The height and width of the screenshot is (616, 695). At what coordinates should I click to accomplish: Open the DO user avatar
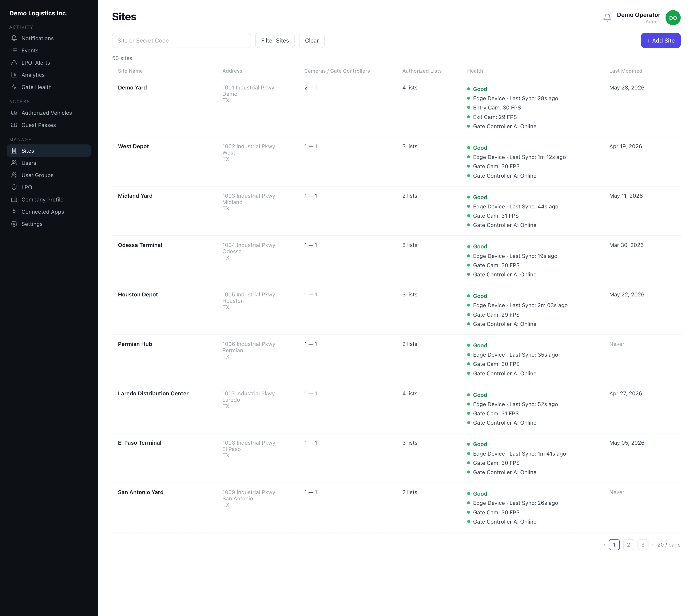[672, 18]
